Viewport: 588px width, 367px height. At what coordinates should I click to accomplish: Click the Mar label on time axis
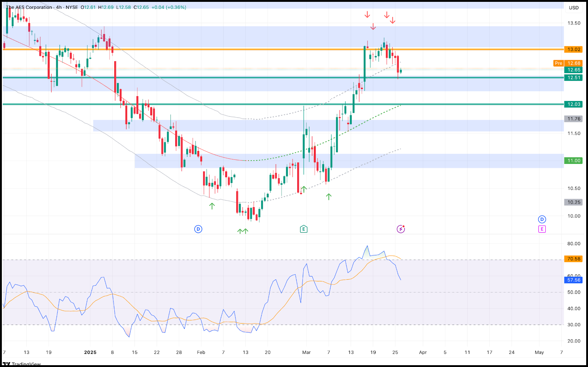coord(306,352)
